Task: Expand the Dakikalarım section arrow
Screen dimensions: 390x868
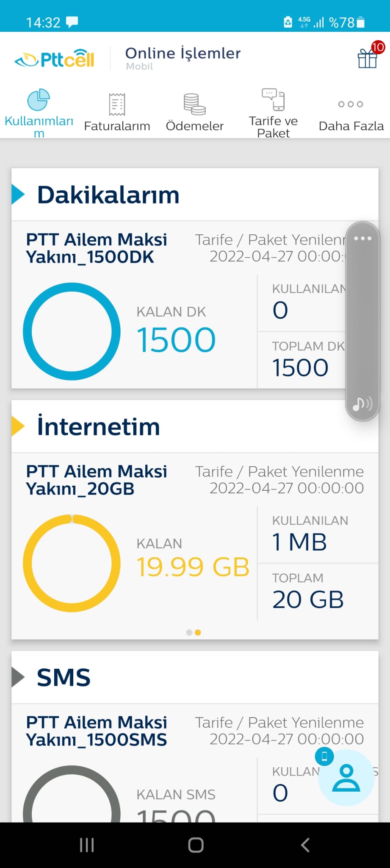Action: coord(18,195)
